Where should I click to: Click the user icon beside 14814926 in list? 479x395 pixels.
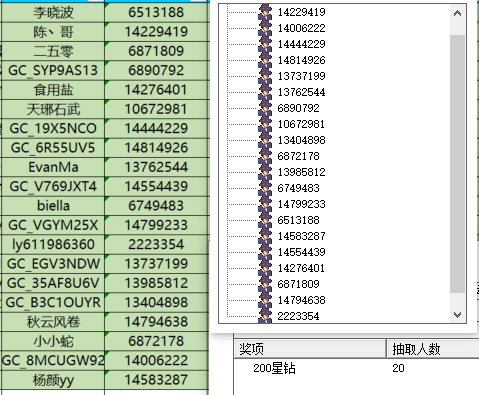tap(265, 60)
